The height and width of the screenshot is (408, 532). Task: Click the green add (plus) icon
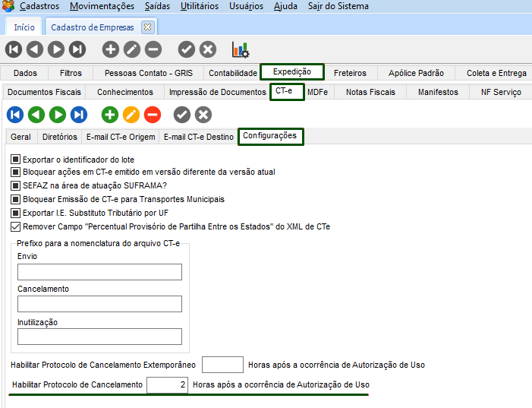click(110, 115)
